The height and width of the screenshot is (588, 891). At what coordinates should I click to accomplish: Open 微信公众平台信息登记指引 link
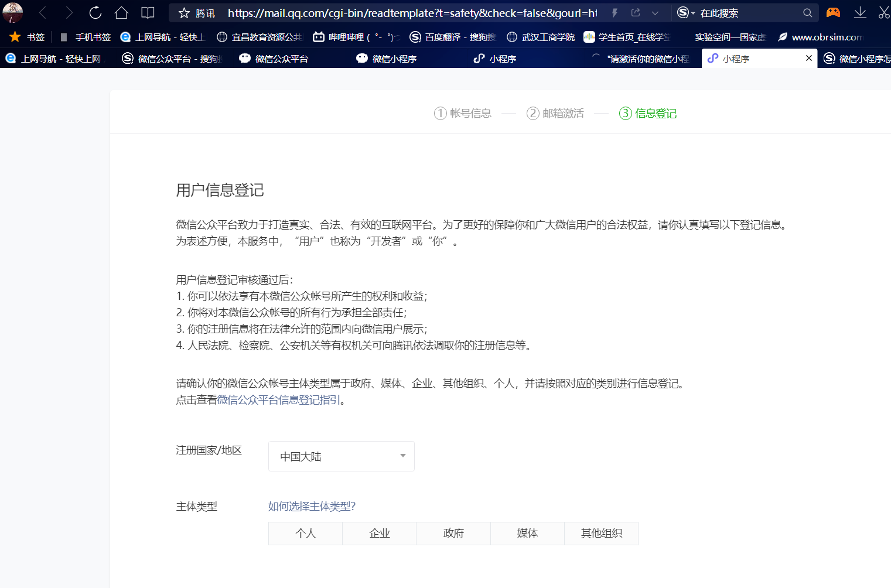pos(279,400)
